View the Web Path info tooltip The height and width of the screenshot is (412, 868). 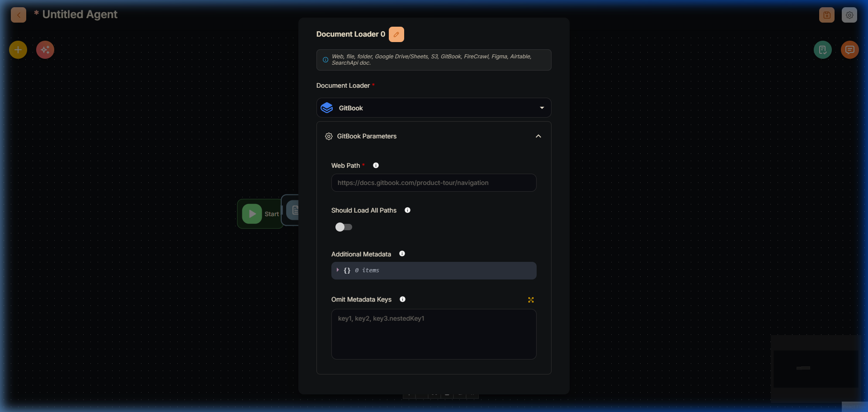(x=376, y=165)
